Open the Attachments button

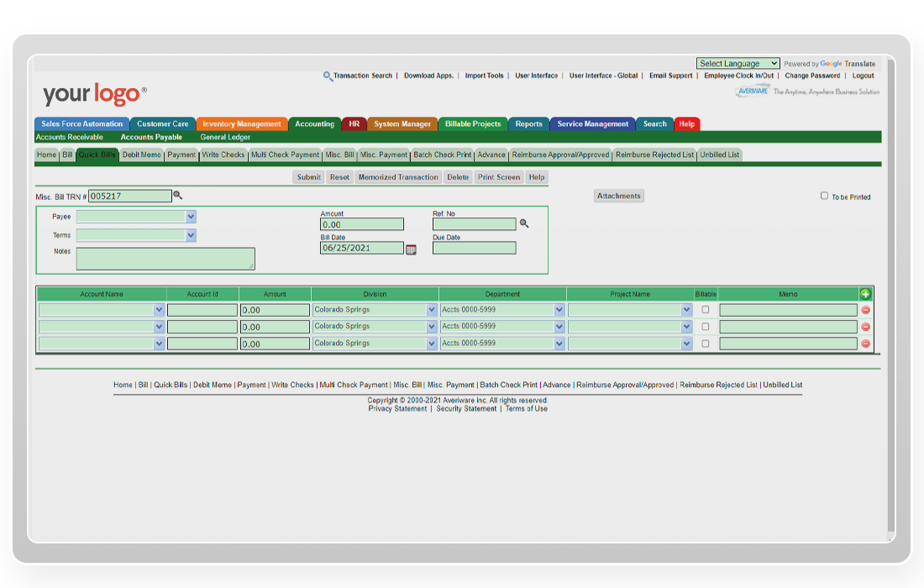point(619,196)
